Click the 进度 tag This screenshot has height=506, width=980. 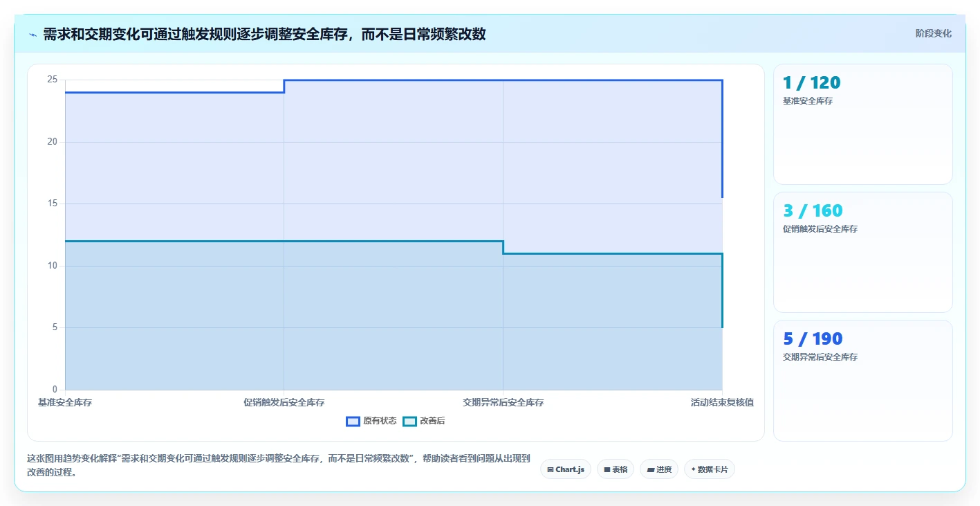click(x=659, y=469)
